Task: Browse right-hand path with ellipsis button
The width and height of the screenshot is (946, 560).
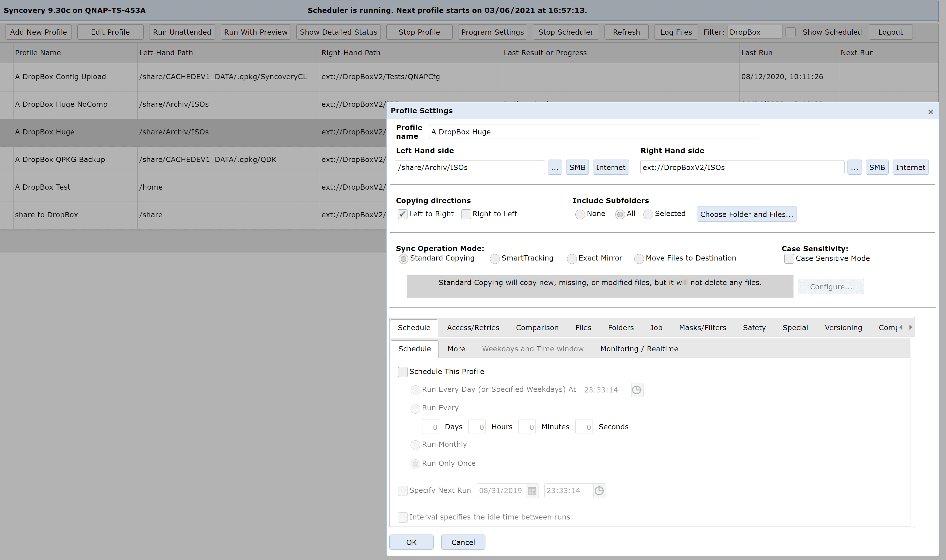Action: coord(854,168)
